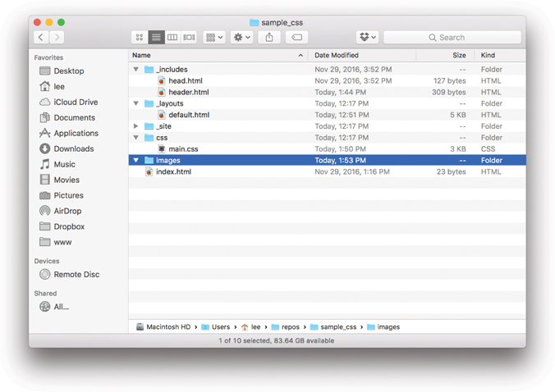
Task: Expand the _site folder triangle
Action: (x=136, y=126)
